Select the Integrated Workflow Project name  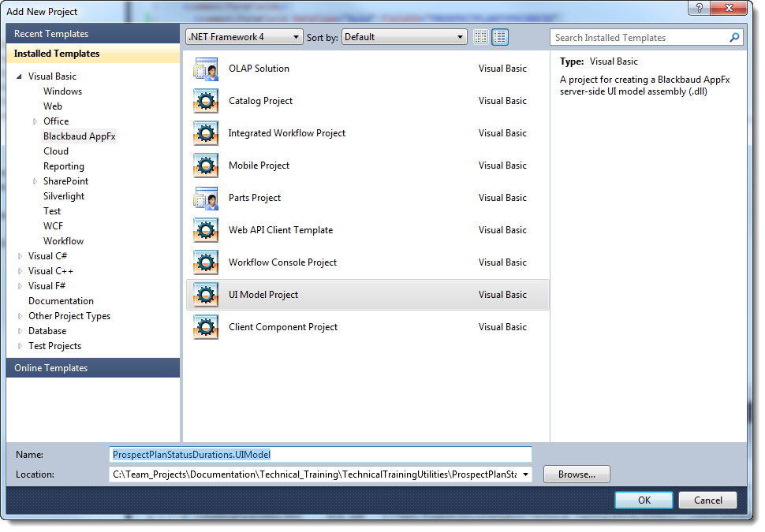click(x=287, y=133)
